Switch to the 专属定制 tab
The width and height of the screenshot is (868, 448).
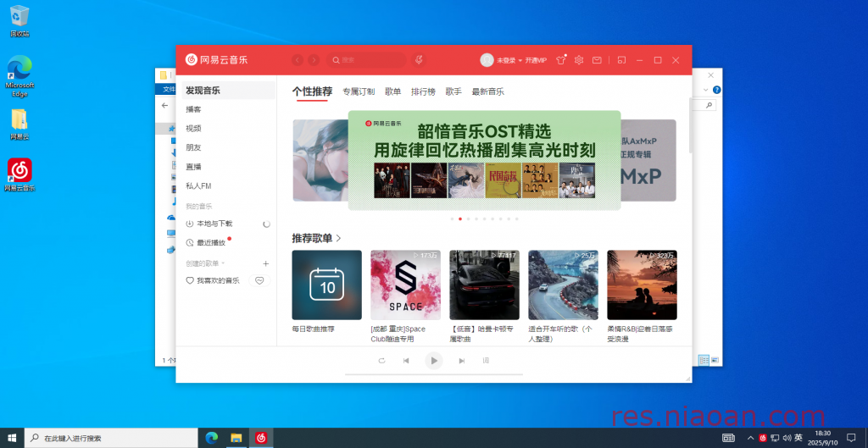click(359, 91)
